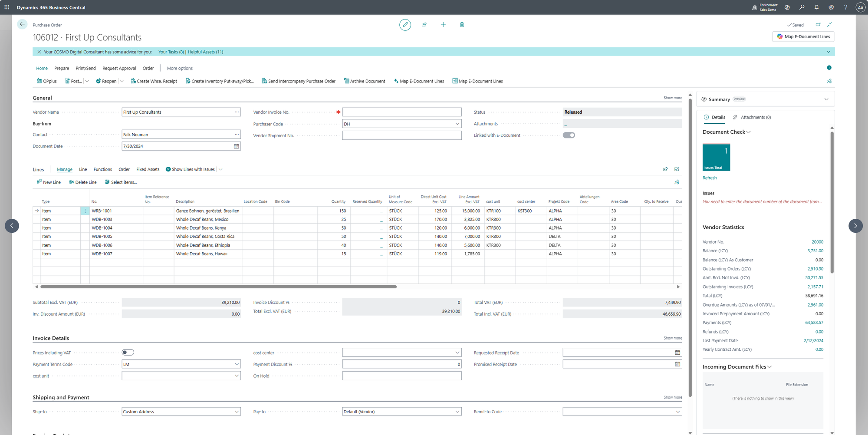Click the share icon in page header
The image size is (868, 435).
tap(424, 25)
